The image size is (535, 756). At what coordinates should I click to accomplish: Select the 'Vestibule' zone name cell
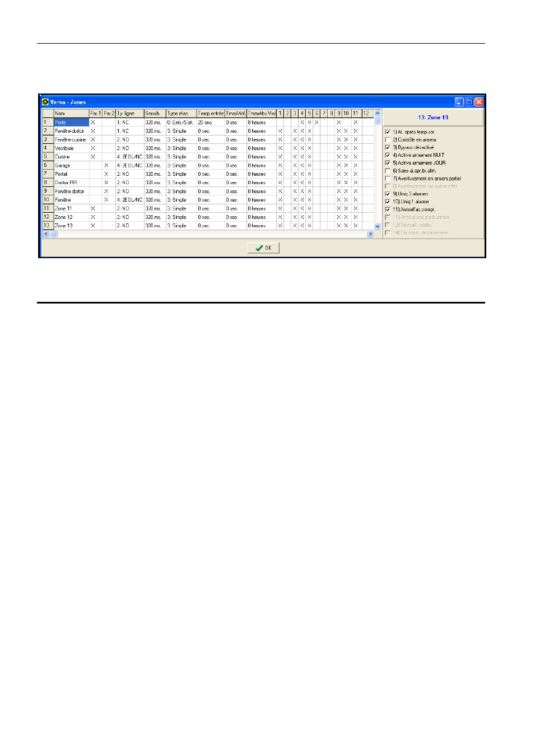(x=71, y=148)
